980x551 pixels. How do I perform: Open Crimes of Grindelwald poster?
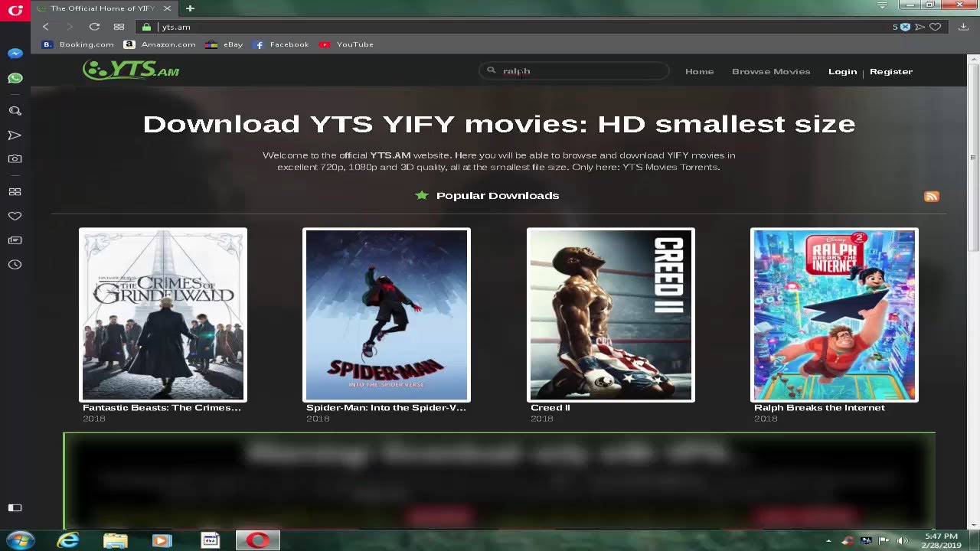[163, 315]
